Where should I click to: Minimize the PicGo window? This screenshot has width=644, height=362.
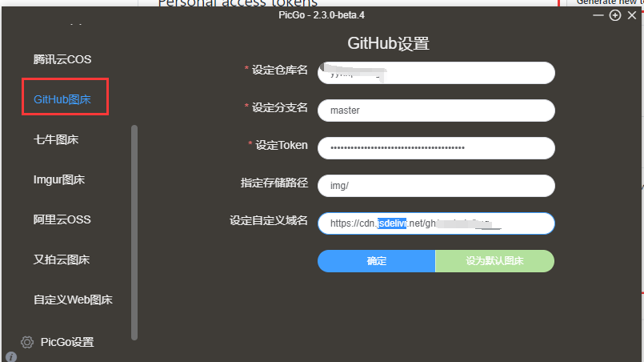click(598, 16)
